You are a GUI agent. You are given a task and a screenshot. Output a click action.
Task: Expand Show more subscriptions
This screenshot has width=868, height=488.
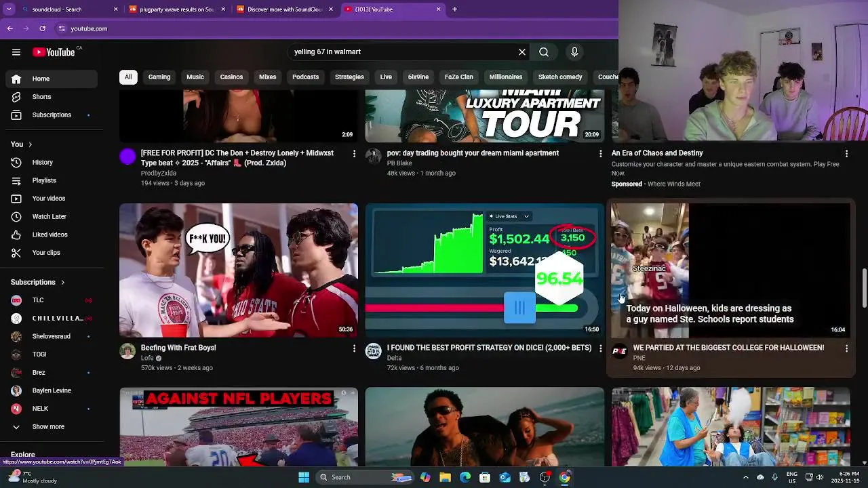coord(52,427)
